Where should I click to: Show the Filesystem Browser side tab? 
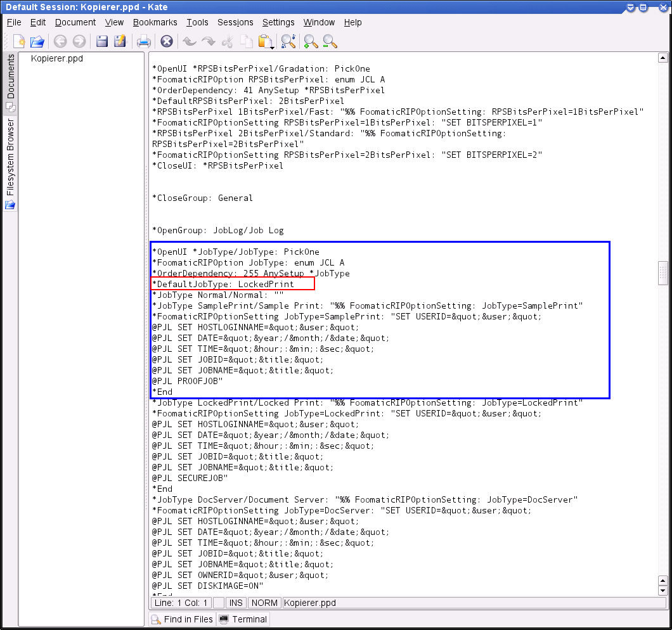pyautogui.click(x=10, y=157)
